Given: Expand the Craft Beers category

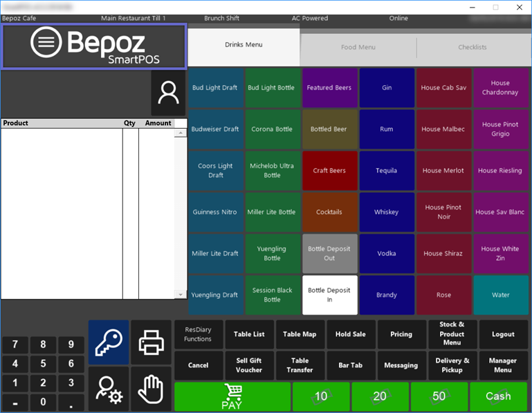Looking at the screenshot, I should (x=329, y=171).
